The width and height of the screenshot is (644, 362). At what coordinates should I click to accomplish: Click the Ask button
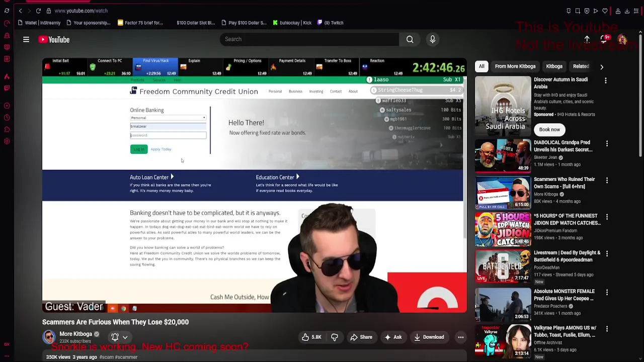pos(393,337)
